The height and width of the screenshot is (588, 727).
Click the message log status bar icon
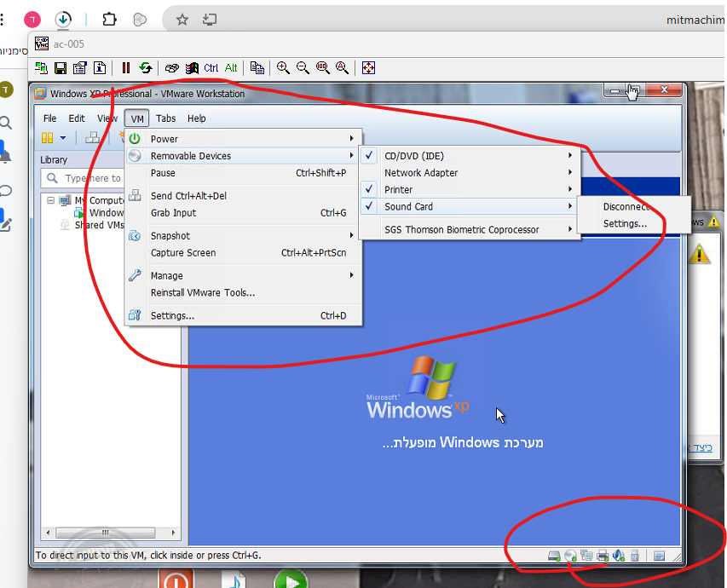coord(659,556)
